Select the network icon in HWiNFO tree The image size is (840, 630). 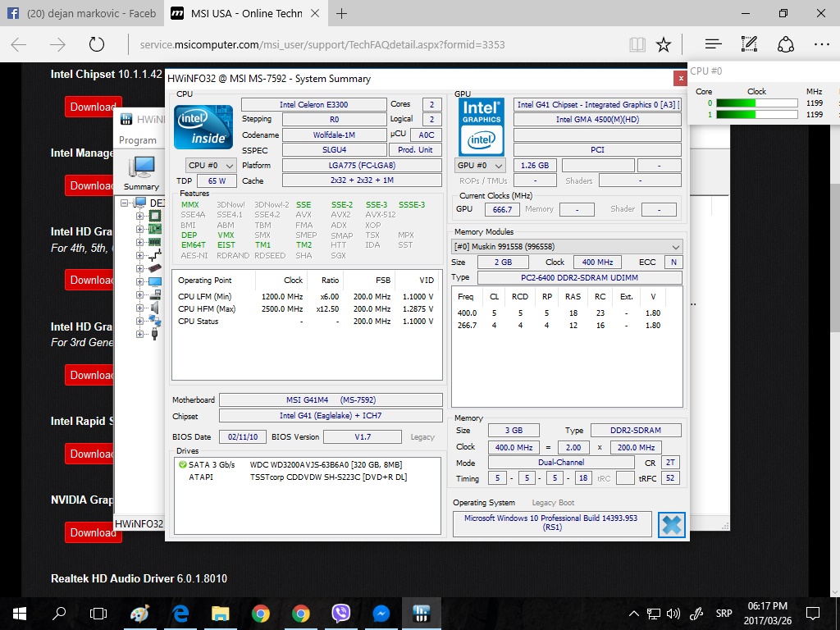155,321
